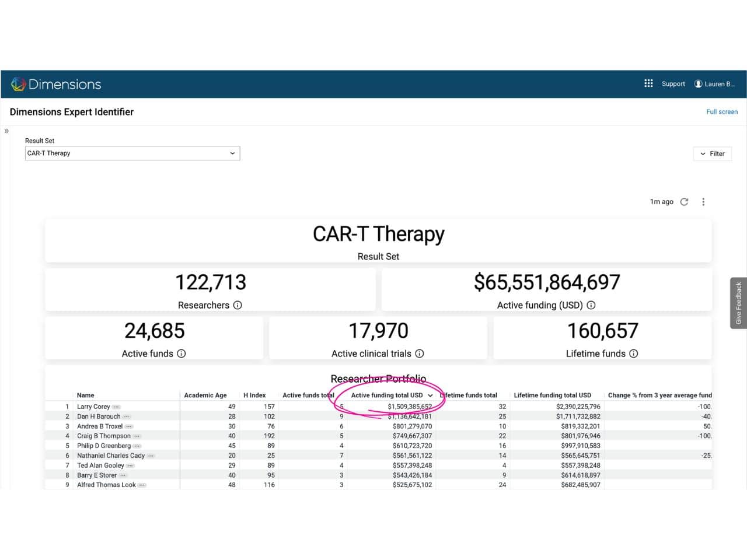Click the $1,509,385,652 active funding cell
Image resolution: width=747 pixels, height=560 pixels.
(410, 407)
